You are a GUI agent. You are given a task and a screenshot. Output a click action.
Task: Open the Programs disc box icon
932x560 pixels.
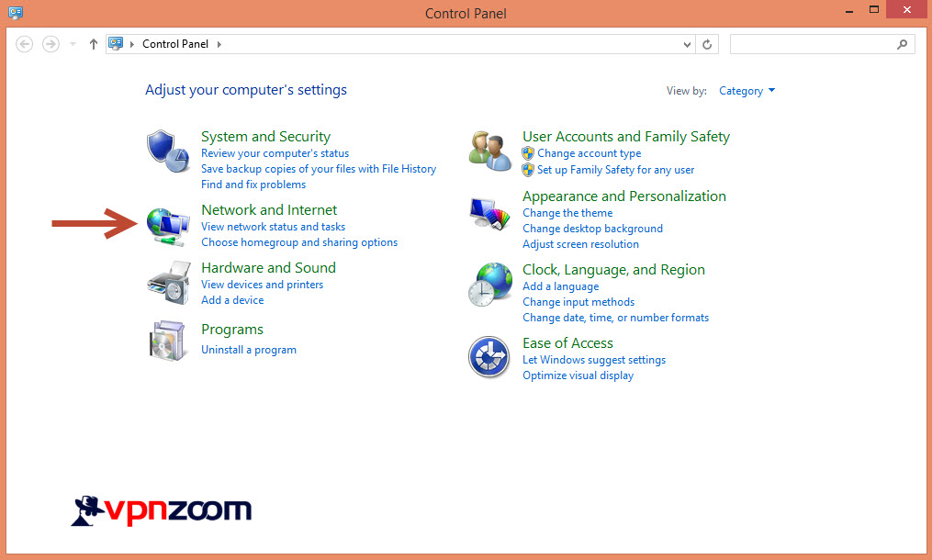168,341
